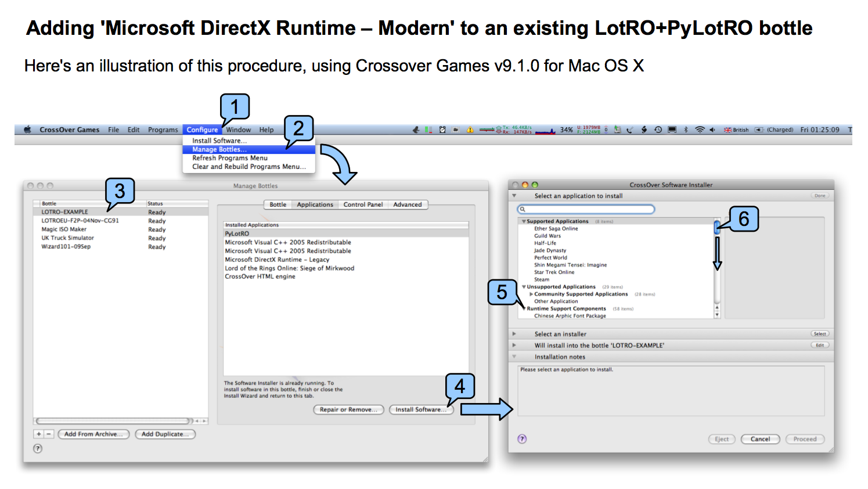Open the display monitor menu bar icon

[672, 130]
